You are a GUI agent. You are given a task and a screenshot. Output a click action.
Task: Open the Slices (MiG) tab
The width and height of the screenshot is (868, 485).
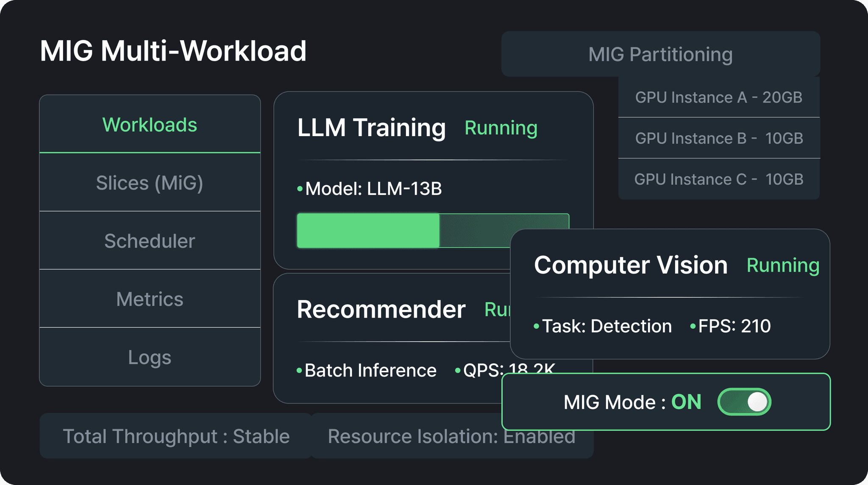tap(150, 183)
